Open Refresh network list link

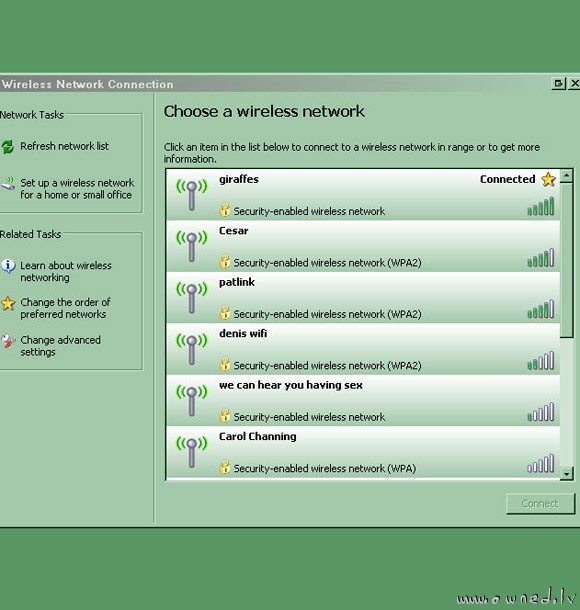click(65, 146)
